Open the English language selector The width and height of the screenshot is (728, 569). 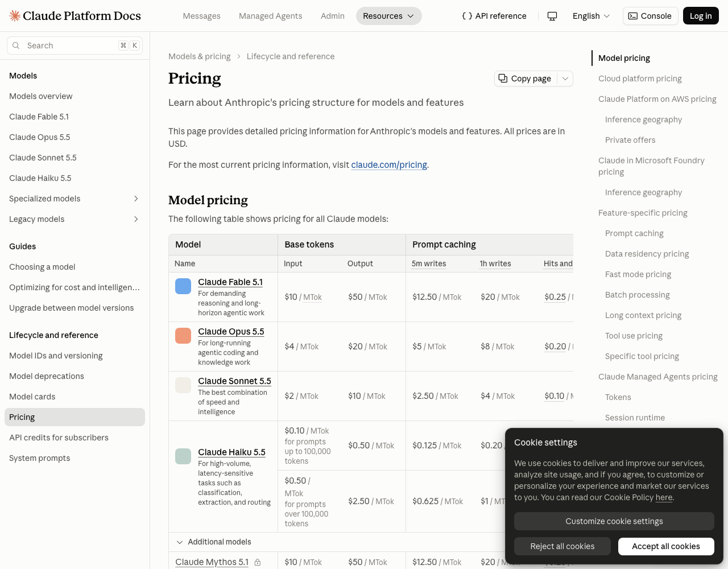[x=591, y=16]
